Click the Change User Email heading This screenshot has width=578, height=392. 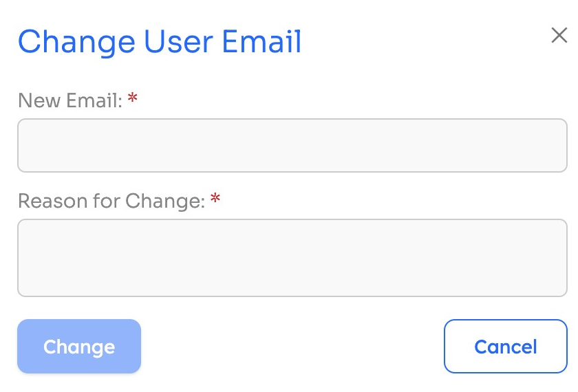click(x=160, y=42)
